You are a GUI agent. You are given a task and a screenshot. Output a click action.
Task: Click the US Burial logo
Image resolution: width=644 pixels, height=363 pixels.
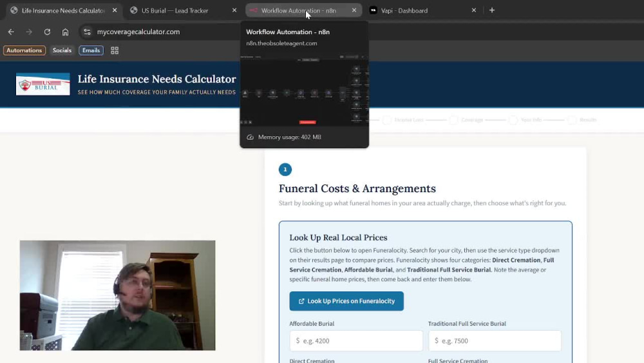tap(43, 84)
